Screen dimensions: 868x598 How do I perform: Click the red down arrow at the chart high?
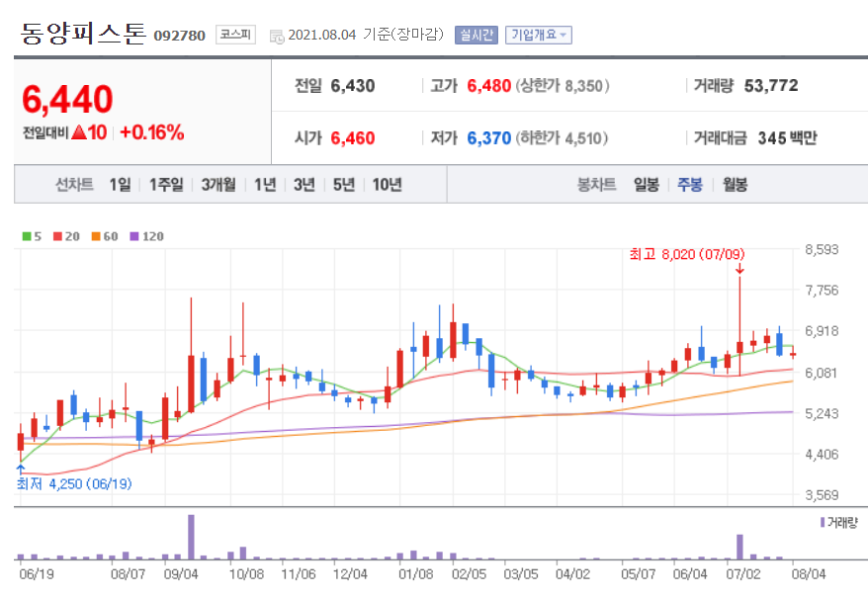point(739,269)
